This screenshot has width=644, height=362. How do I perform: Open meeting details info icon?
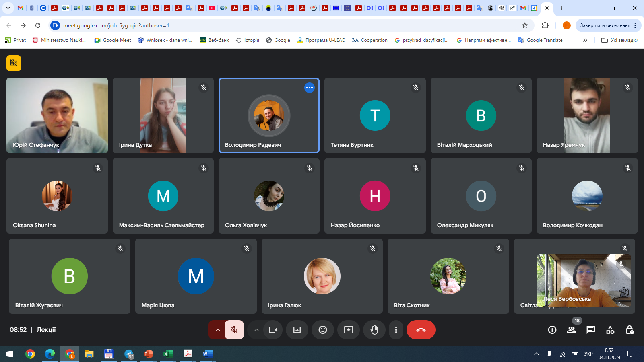click(x=552, y=330)
